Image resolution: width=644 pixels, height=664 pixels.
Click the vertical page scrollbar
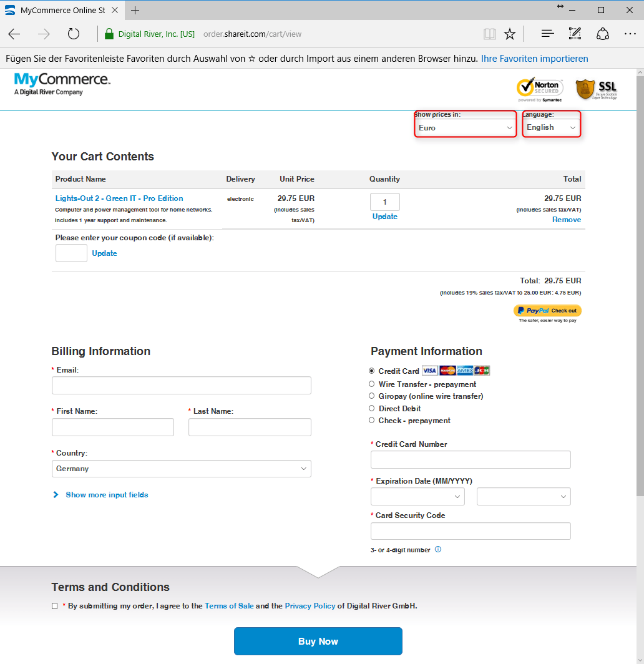pyautogui.click(x=640, y=286)
